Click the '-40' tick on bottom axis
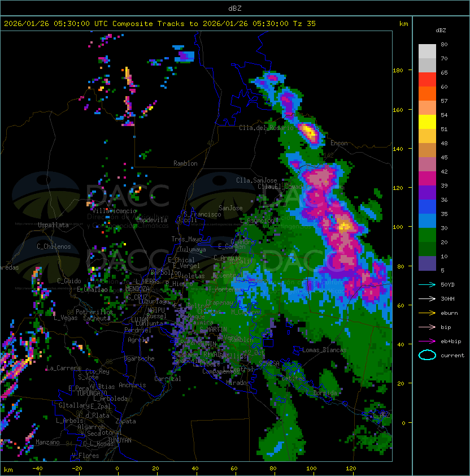470x476 pixels. [37, 469]
